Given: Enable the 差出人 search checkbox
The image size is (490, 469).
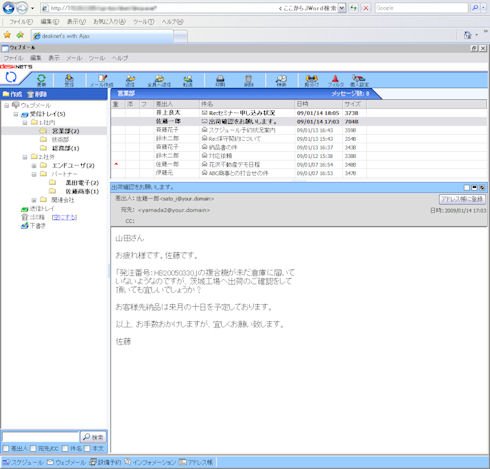Looking at the screenshot, I should coord(6,449).
